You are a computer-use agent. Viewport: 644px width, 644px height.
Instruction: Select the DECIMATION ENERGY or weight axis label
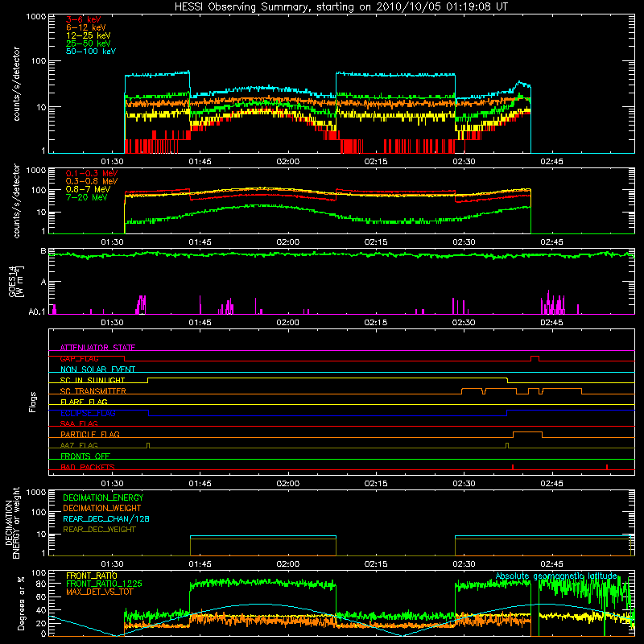click(x=12, y=523)
